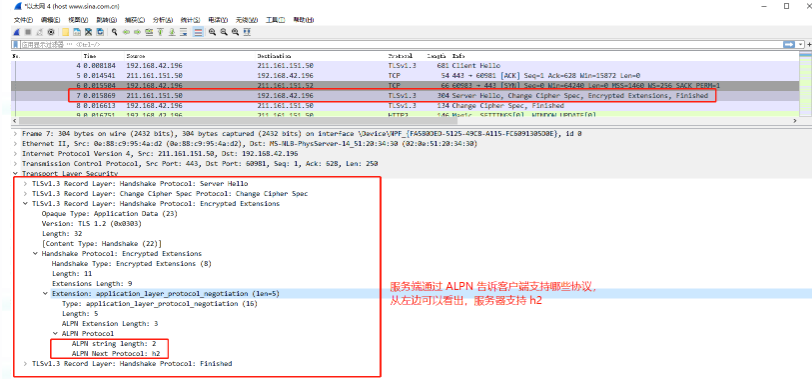Expand the Ethernet II tree node
The image size is (812, 379).
pyautogui.click(x=17, y=143)
